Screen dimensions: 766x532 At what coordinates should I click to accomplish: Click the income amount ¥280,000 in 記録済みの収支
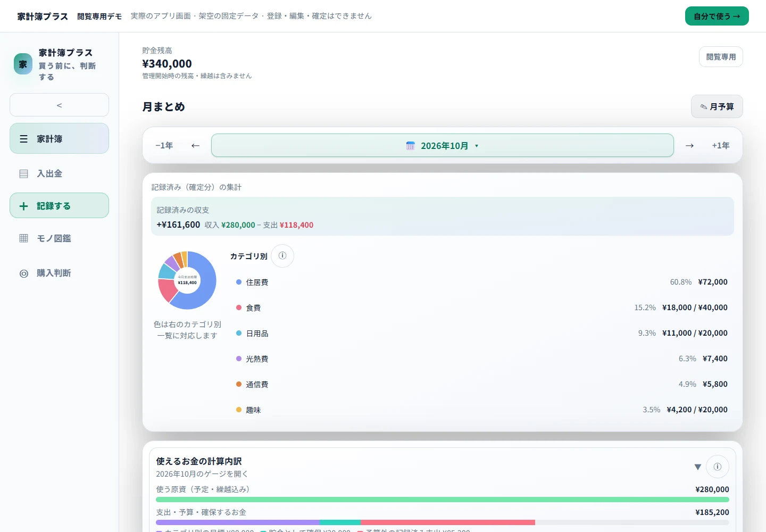click(238, 225)
